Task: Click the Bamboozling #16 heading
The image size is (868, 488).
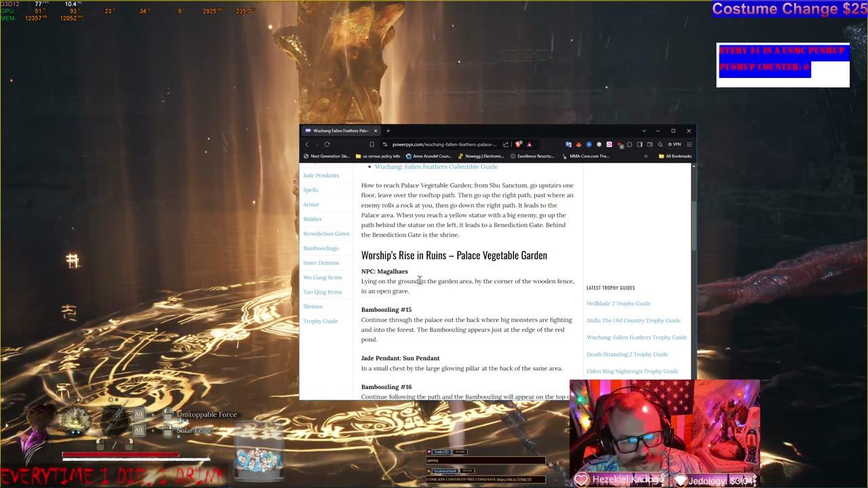Action: coord(387,387)
